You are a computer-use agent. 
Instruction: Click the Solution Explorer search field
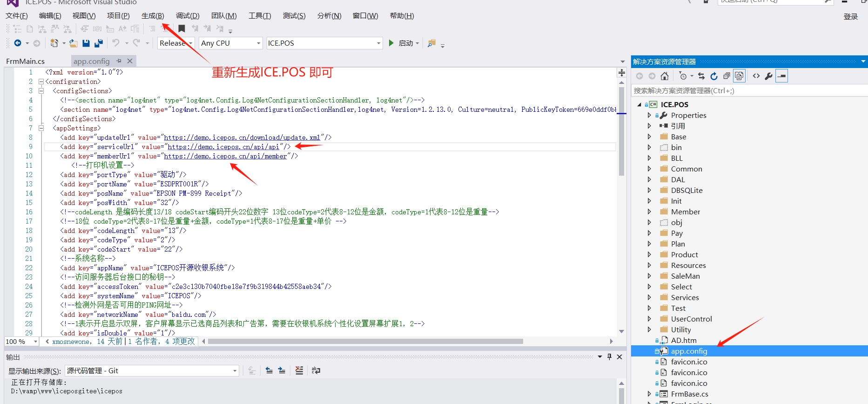click(x=749, y=90)
